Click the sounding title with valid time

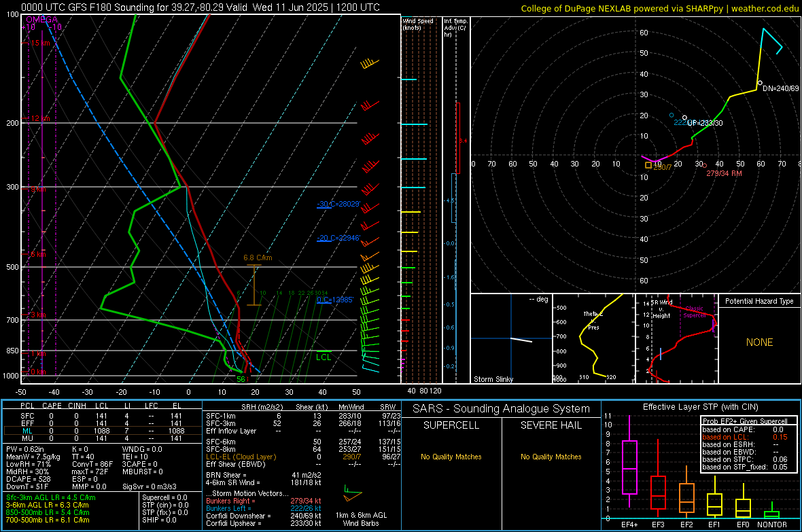pyautogui.click(x=201, y=7)
